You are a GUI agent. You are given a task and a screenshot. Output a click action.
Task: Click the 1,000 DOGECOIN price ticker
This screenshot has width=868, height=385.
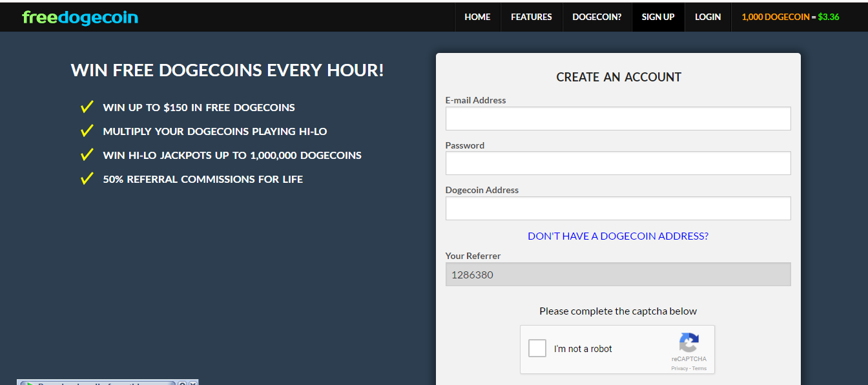790,17
